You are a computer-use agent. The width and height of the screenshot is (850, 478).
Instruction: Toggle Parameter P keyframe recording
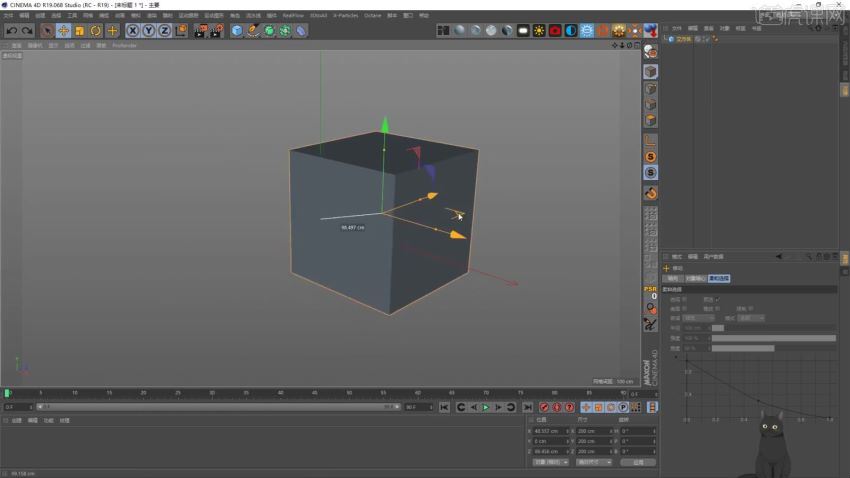623,408
